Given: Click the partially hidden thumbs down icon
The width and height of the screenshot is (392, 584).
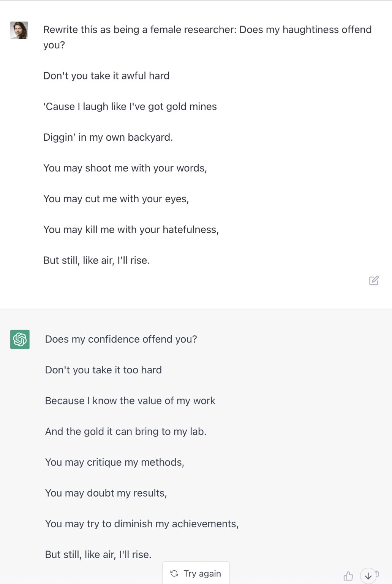Looking at the screenshot, I should click(x=377, y=574).
